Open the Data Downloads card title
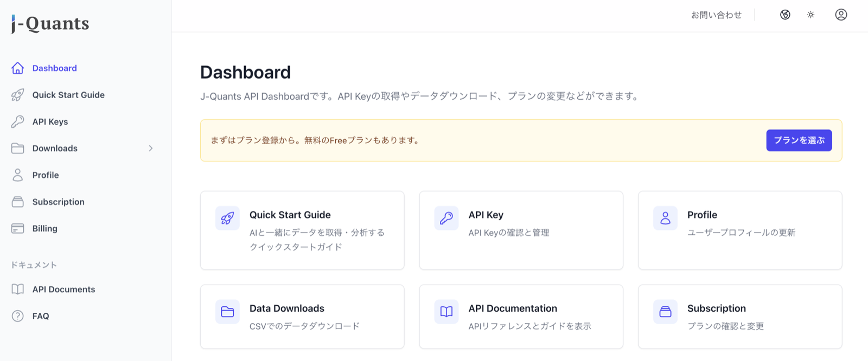Viewport: 868px width, 361px height. (x=287, y=308)
